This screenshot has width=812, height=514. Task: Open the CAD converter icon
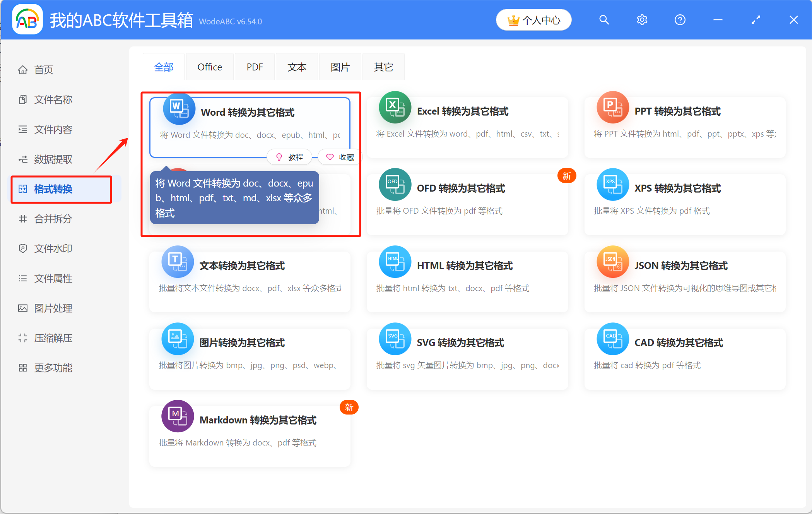click(x=612, y=339)
